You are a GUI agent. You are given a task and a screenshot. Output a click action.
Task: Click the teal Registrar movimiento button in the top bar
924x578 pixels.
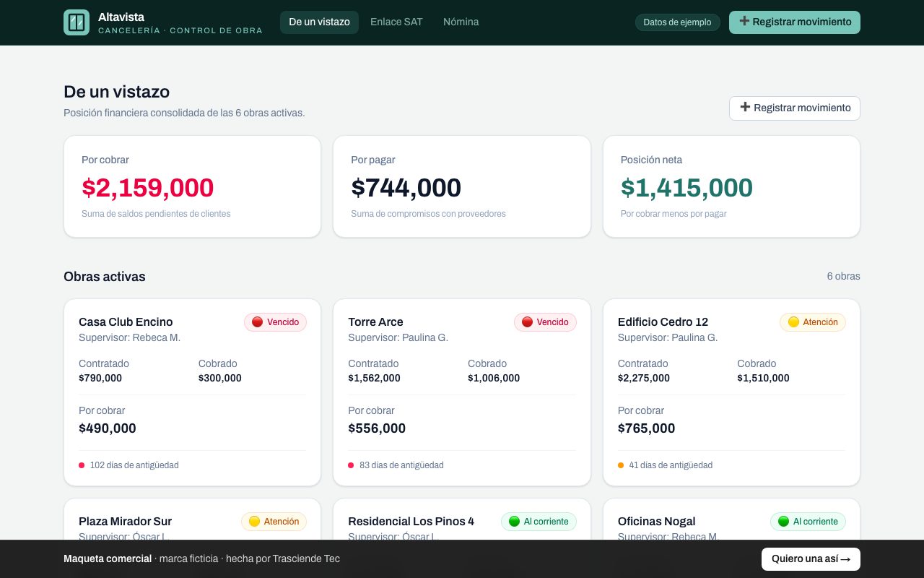795,22
